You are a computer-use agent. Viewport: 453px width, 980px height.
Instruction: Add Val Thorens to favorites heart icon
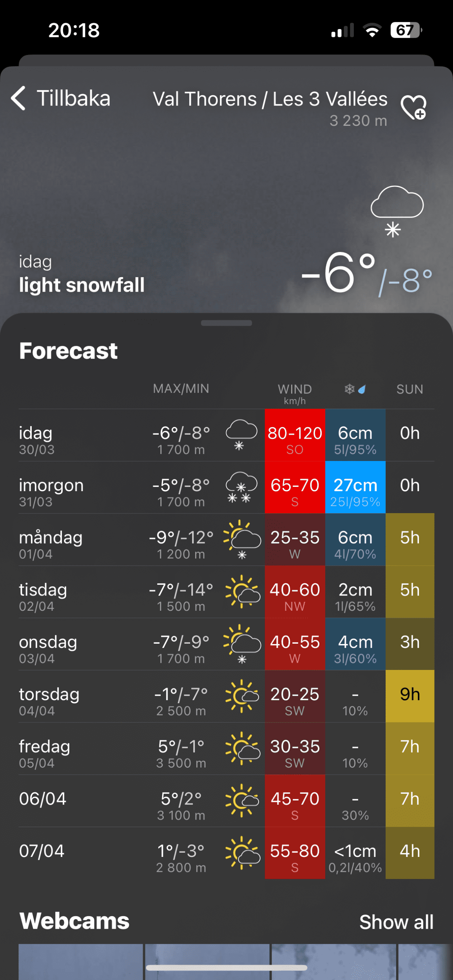(413, 107)
